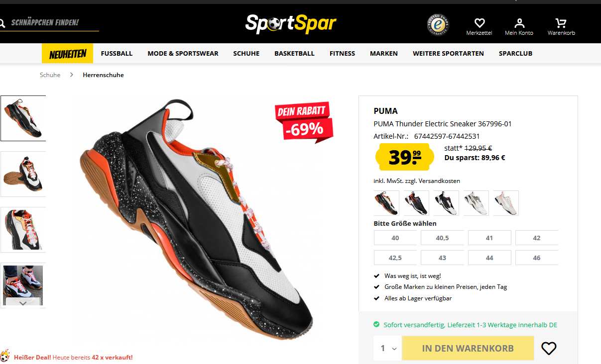Add product to wishlist via heart icon
Image resolution: width=601 pixels, height=364 pixels.
[x=549, y=349]
